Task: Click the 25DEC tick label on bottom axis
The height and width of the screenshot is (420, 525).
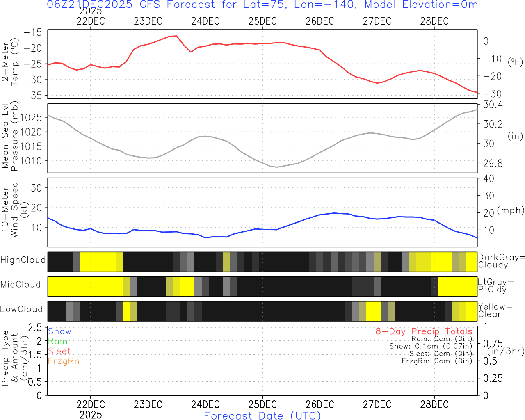Action: 262,404
